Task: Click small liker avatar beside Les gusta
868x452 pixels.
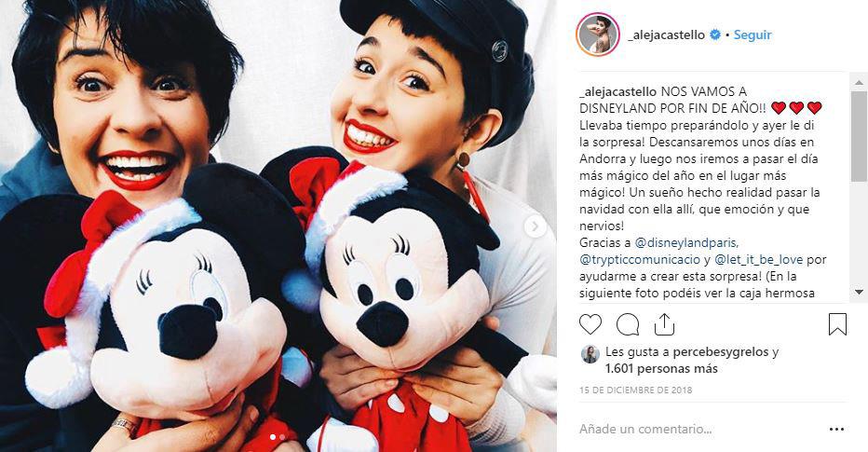Action: pyautogui.click(x=590, y=354)
